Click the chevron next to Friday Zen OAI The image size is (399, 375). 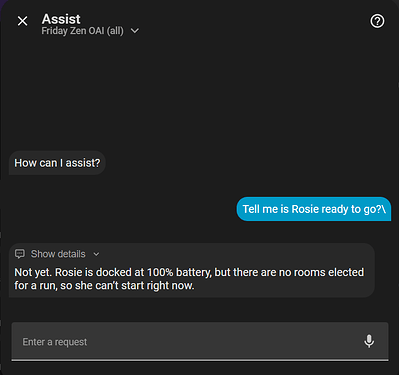135,31
